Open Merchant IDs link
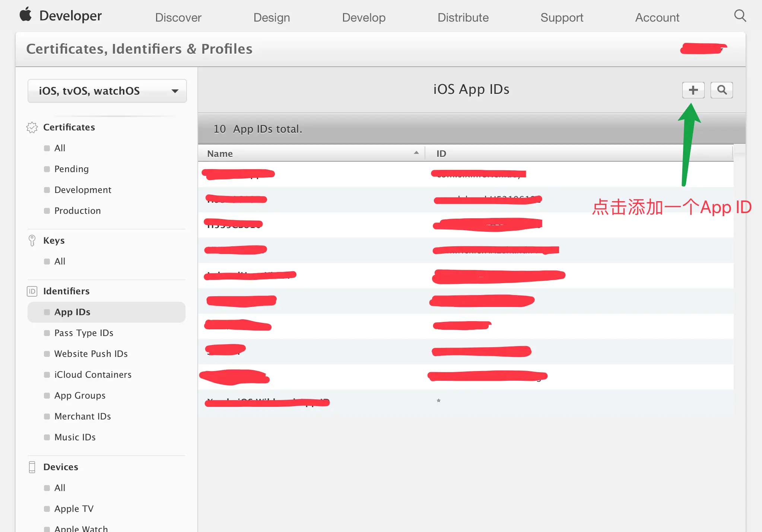The height and width of the screenshot is (532, 762). point(83,417)
